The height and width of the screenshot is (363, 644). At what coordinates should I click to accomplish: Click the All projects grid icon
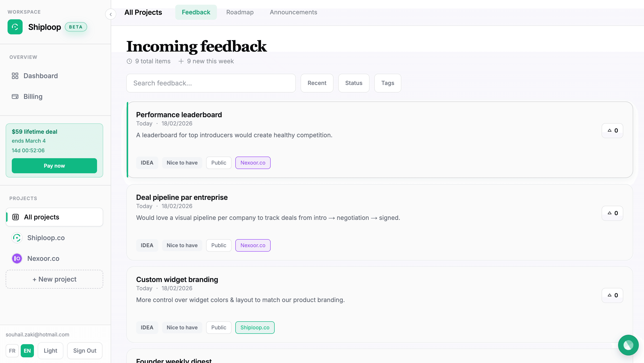tap(16, 217)
